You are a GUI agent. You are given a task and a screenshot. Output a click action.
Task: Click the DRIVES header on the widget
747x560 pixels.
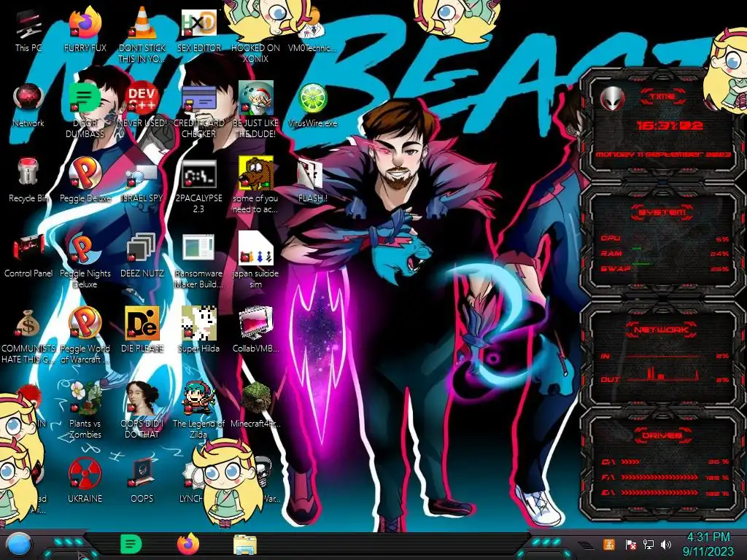coord(662,435)
